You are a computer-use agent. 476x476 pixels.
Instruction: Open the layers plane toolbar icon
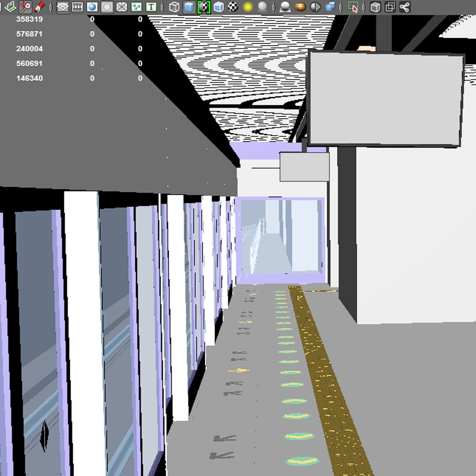(63, 7)
